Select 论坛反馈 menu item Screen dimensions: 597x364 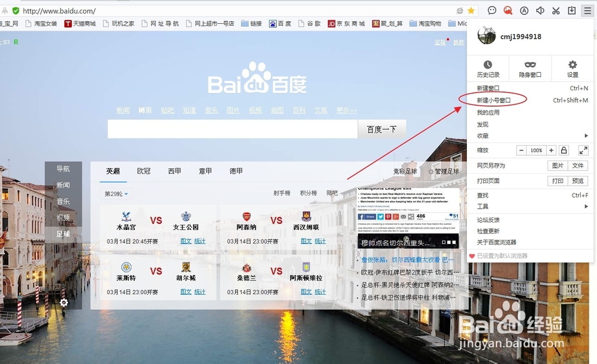pyautogui.click(x=530, y=220)
